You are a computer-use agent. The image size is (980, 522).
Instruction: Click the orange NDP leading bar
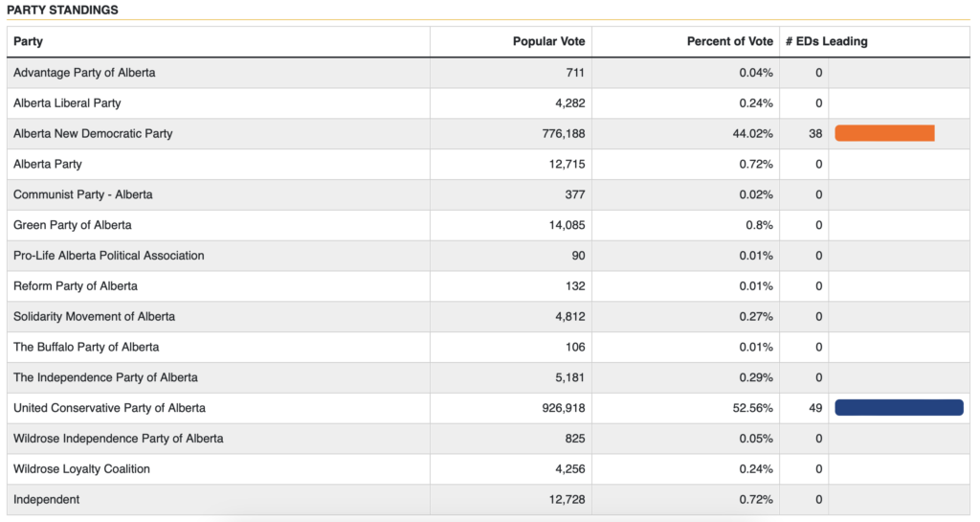point(884,133)
